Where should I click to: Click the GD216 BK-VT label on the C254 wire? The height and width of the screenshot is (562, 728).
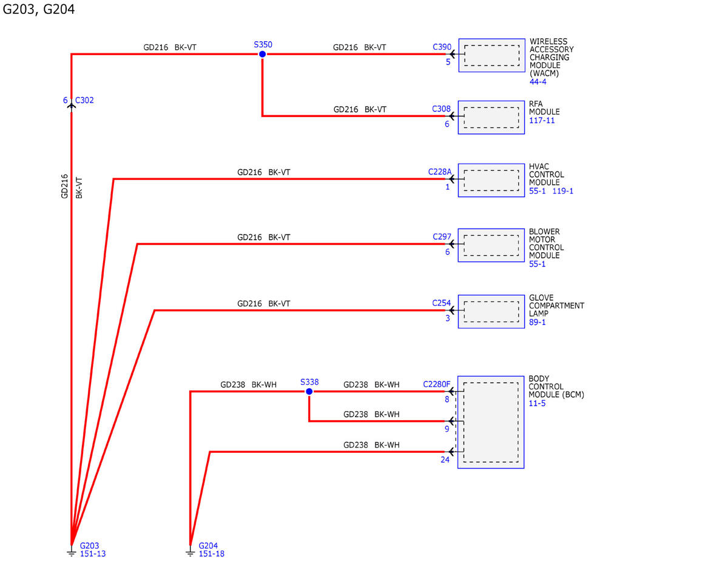264,303
